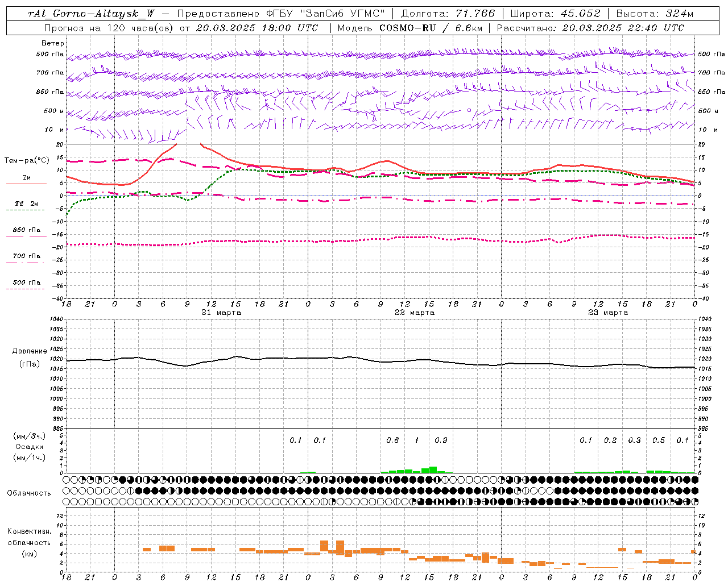Viewport: 728px width, 582px height.
Task: Click the (мм/3ч.) precipitation unit label
Action: click(30, 436)
